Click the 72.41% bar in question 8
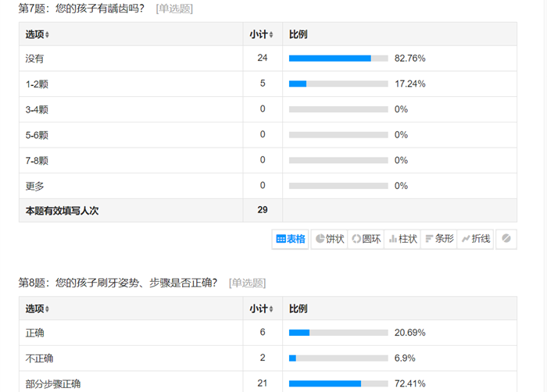The width and height of the screenshot is (547, 392). point(338,383)
